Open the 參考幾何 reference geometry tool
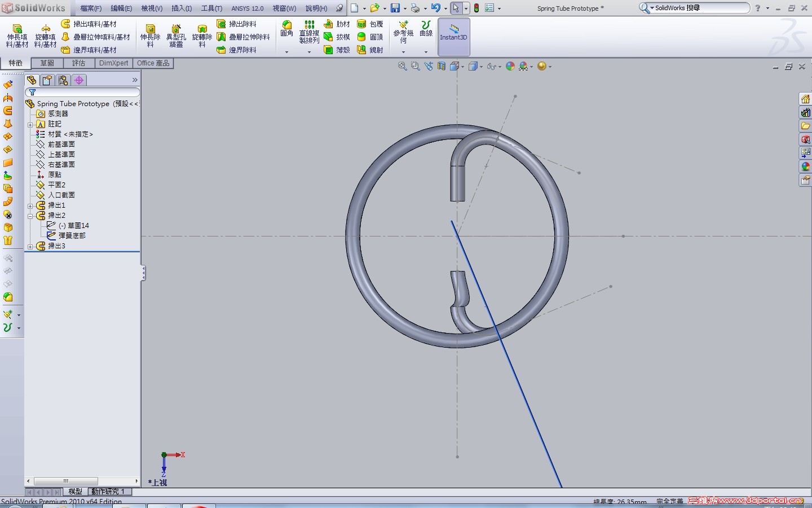This screenshot has height=508, width=812. pyautogui.click(x=403, y=32)
